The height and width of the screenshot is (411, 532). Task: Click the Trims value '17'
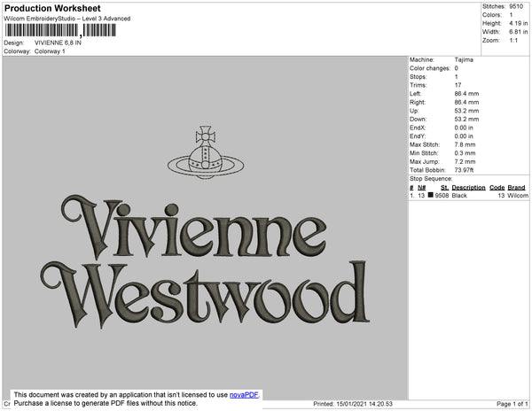point(458,85)
